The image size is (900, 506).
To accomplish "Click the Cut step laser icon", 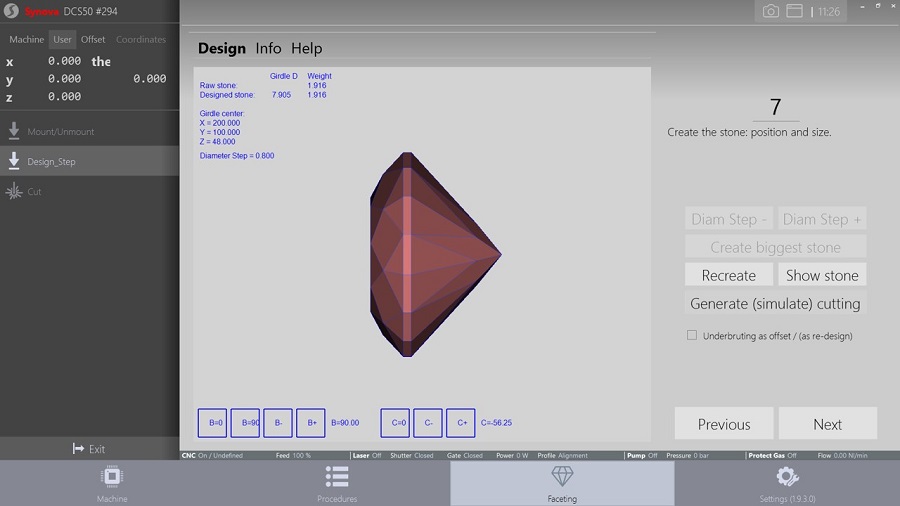I will [x=14, y=191].
